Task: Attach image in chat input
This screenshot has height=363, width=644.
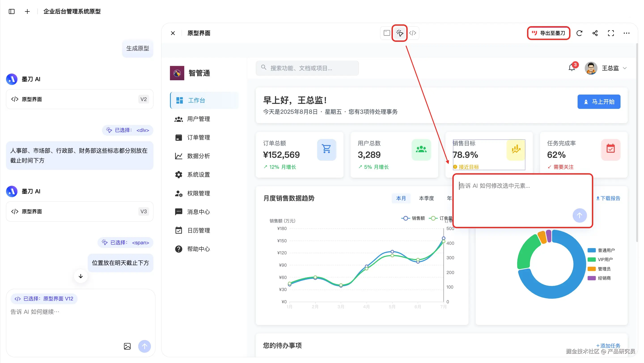Action: pyautogui.click(x=127, y=346)
